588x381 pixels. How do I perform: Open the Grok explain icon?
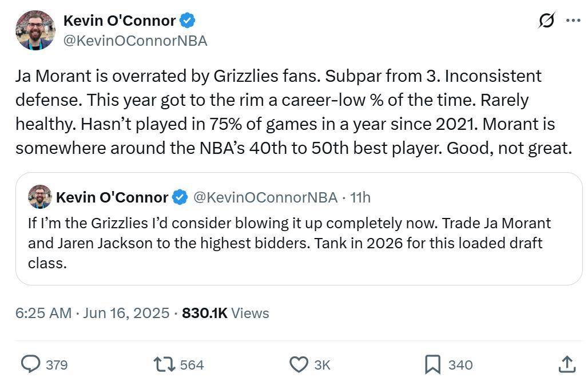tap(546, 21)
